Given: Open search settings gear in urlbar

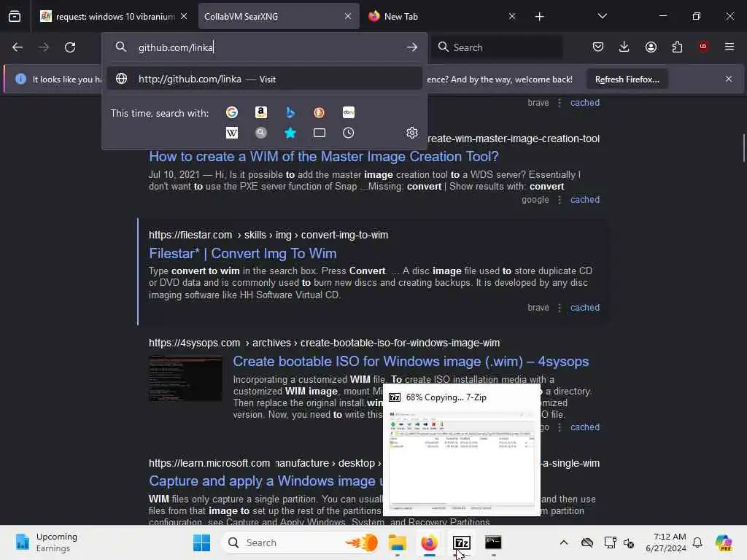Looking at the screenshot, I should point(412,133).
